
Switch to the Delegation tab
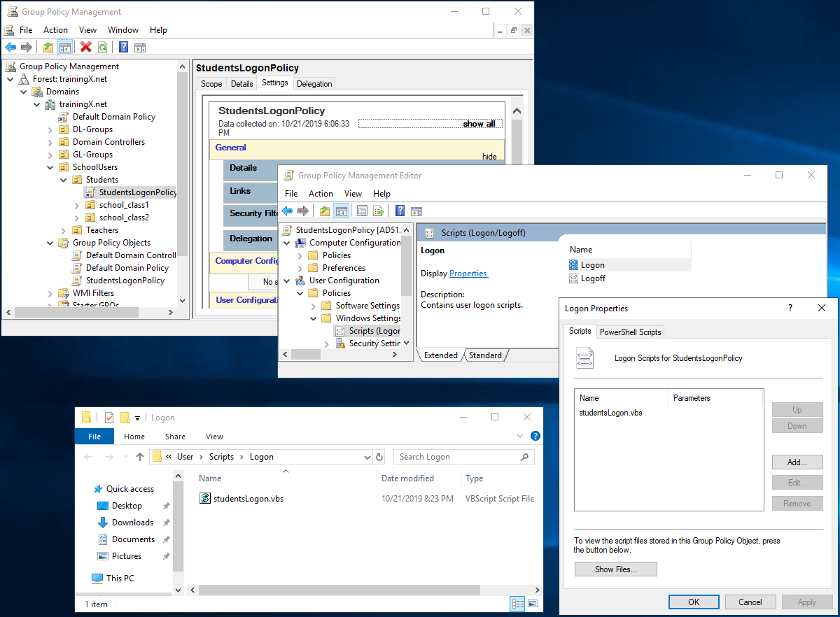click(314, 84)
